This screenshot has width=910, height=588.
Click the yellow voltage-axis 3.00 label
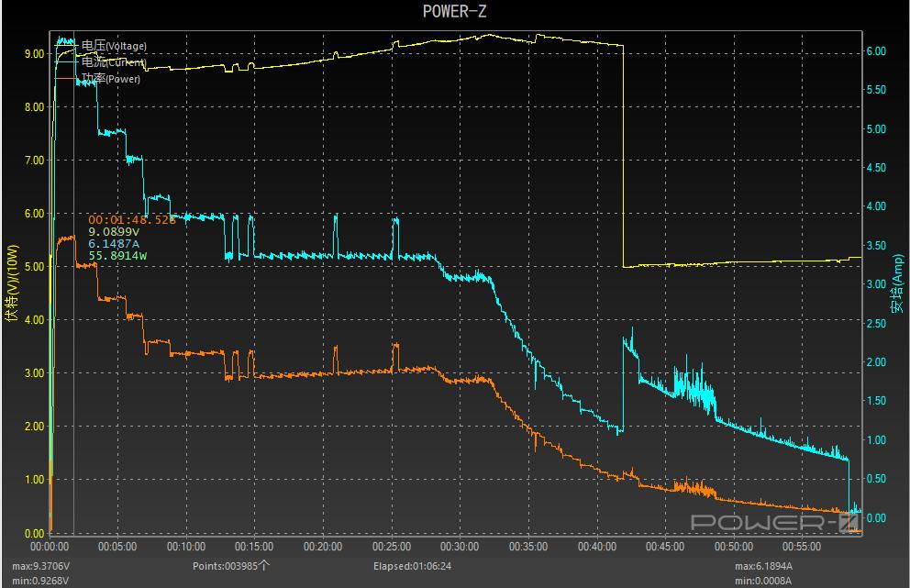point(34,372)
